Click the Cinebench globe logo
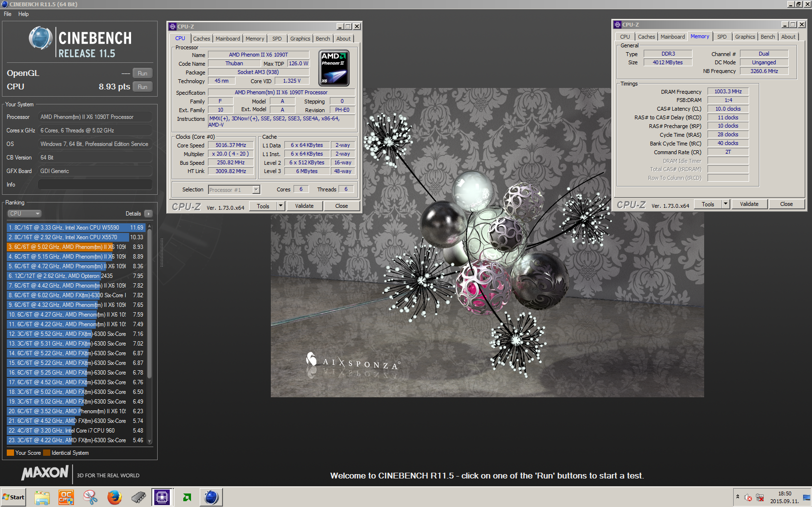 click(x=41, y=38)
